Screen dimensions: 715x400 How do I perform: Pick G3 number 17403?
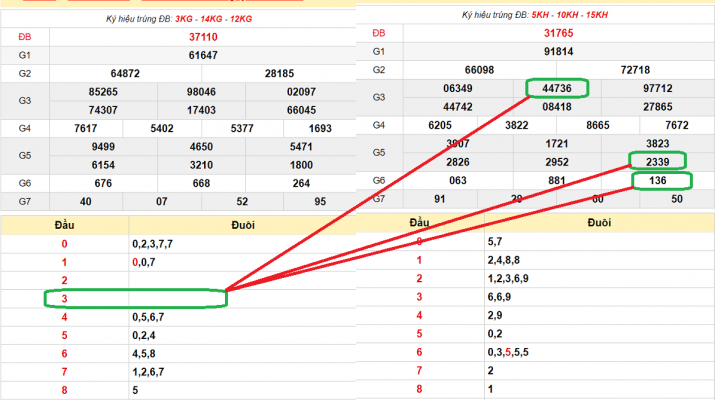201,110
